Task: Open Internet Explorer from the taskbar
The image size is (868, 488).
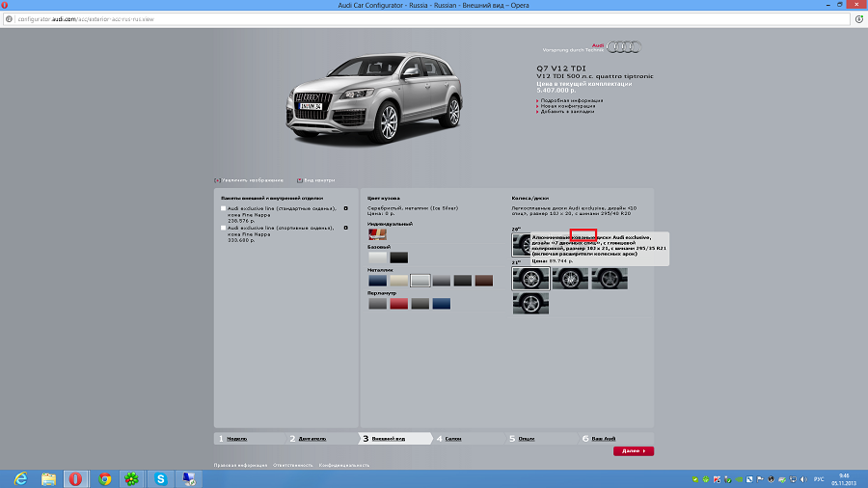Action: (20, 478)
